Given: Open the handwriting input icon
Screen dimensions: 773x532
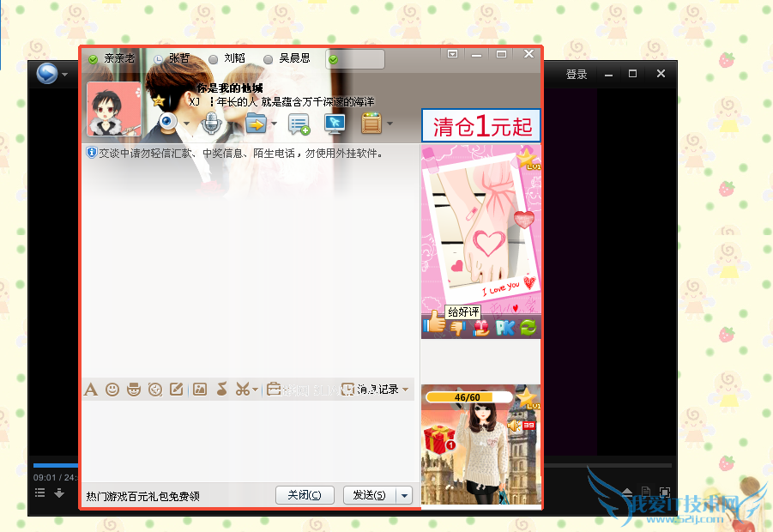Looking at the screenshot, I should pos(177,390).
